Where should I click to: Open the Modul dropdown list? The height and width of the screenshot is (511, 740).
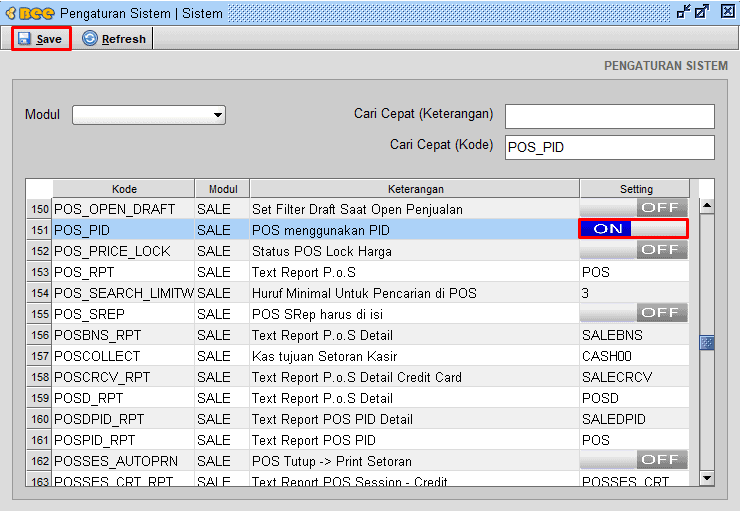point(218,115)
